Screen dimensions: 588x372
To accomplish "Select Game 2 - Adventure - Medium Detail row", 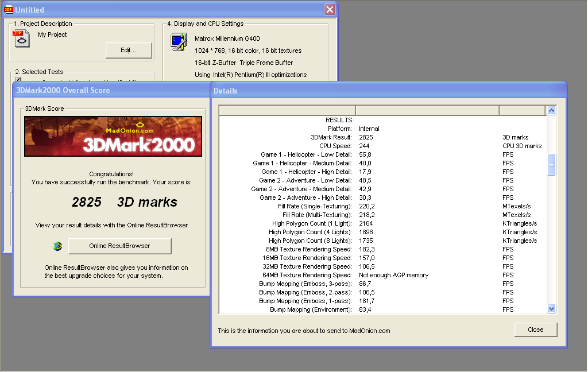I will 382,189.
